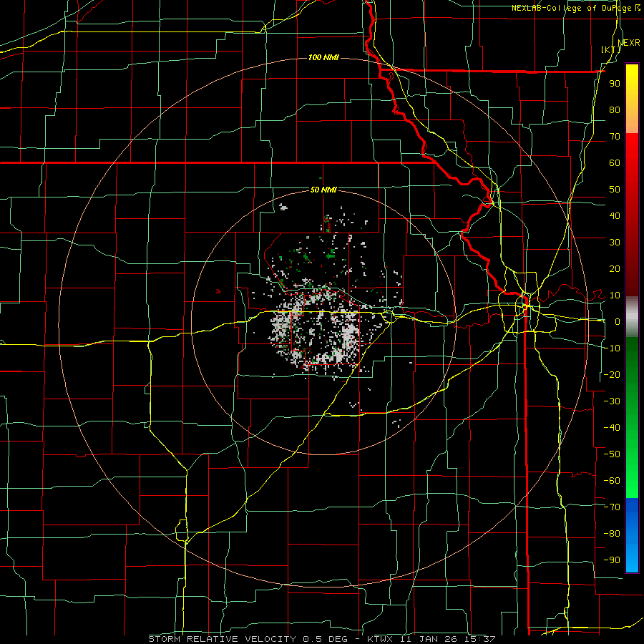Click the "70" value on the velocity scale
This screenshot has width=644, height=644.
click(x=615, y=137)
